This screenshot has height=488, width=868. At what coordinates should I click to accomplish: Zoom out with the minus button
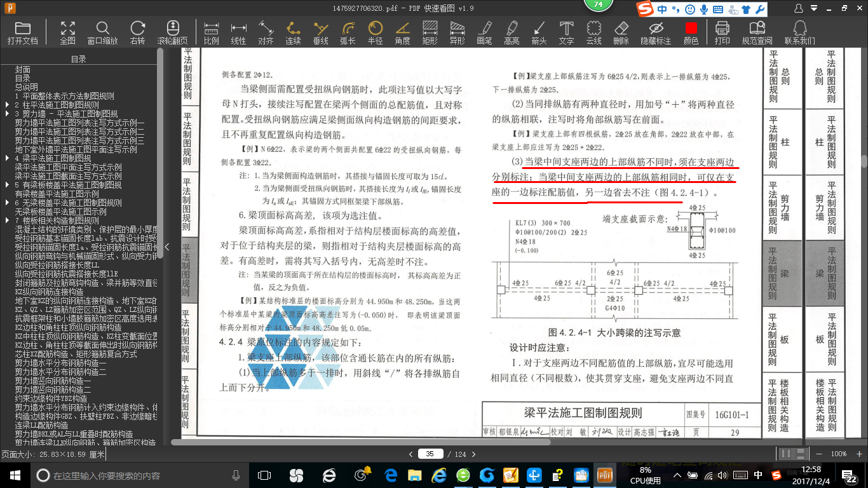818,454
